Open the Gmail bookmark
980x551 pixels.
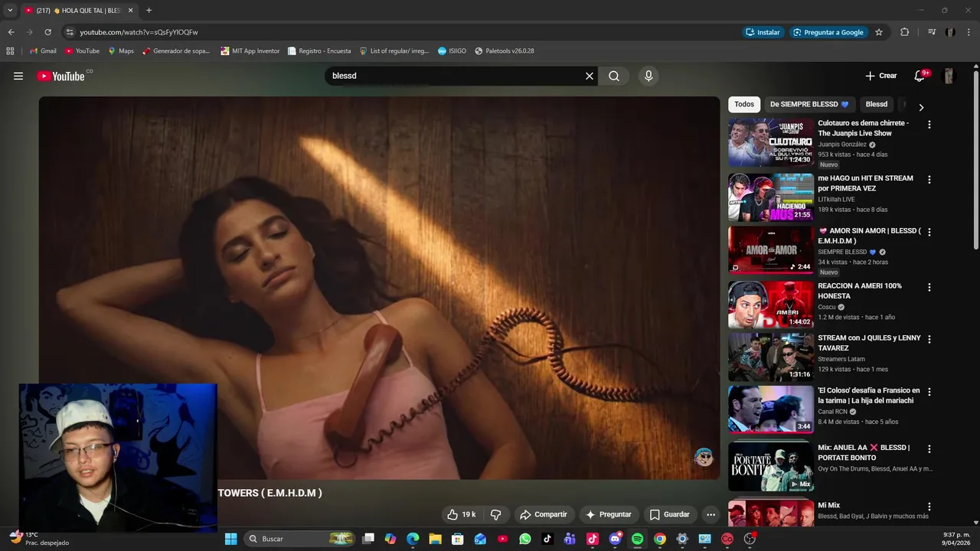(43, 51)
